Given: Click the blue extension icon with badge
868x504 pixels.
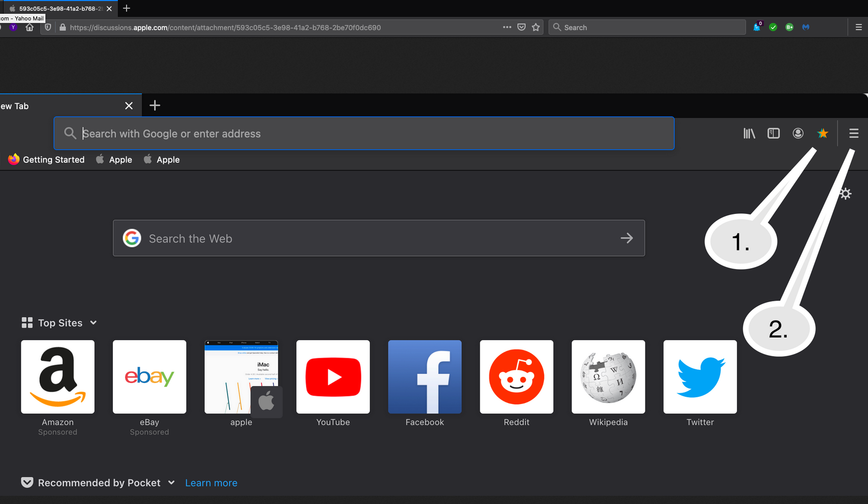Looking at the screenshot, I should tap(757, 27).
